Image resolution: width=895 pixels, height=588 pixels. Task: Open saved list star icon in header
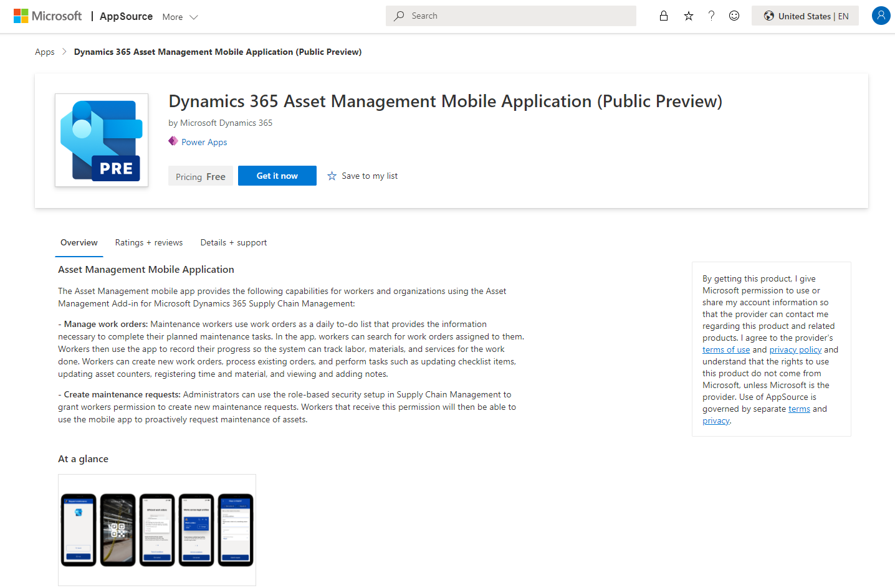[689, 16]
